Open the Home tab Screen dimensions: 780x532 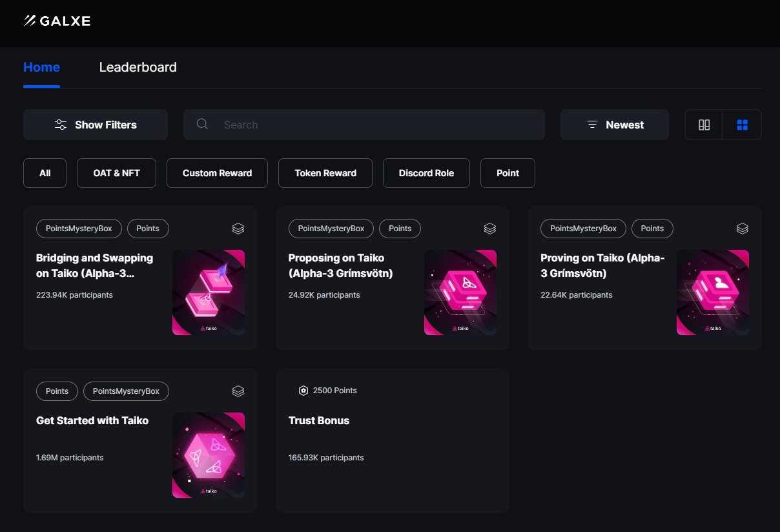pos(41,67)
